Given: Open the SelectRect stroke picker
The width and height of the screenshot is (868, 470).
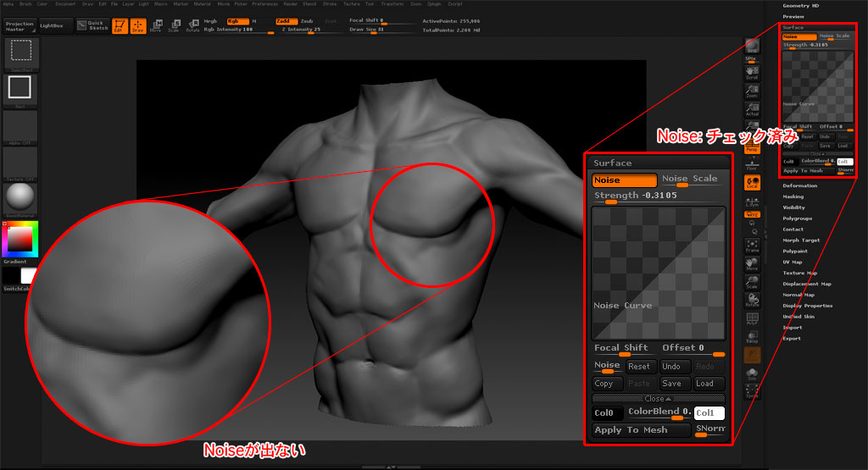Looking at the screenshot, I should pyautogui.click(x=21, y=53).
